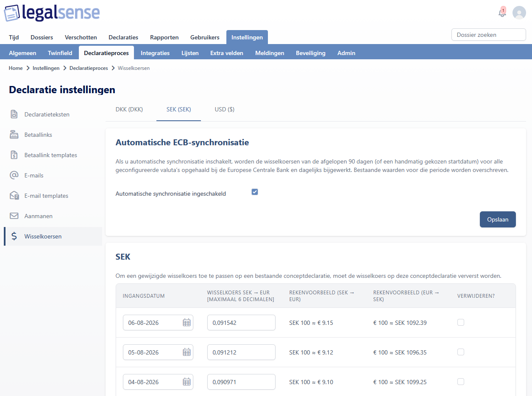The height and width of the screenshot is (396, 532).
Task: Select the Declaratieproces settings tab
Action: (x=106, y=53)
